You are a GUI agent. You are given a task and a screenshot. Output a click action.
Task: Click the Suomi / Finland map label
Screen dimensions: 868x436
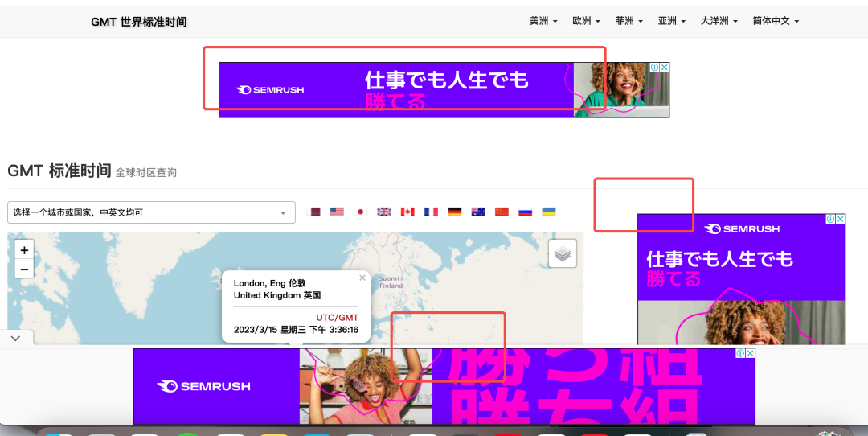[391, 282]
